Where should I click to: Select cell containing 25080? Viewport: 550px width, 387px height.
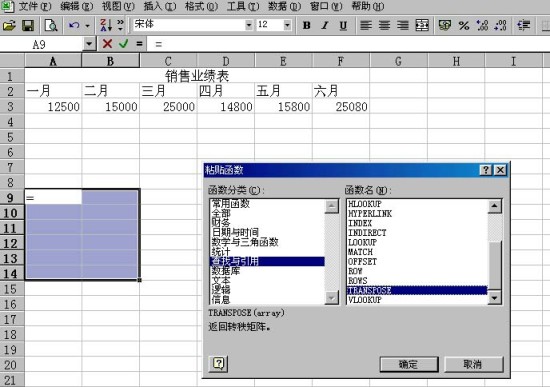[341, 107]
